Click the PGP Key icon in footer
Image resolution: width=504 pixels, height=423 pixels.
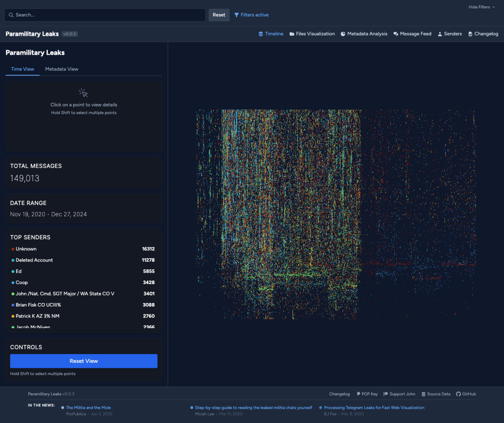pos(358,394)
